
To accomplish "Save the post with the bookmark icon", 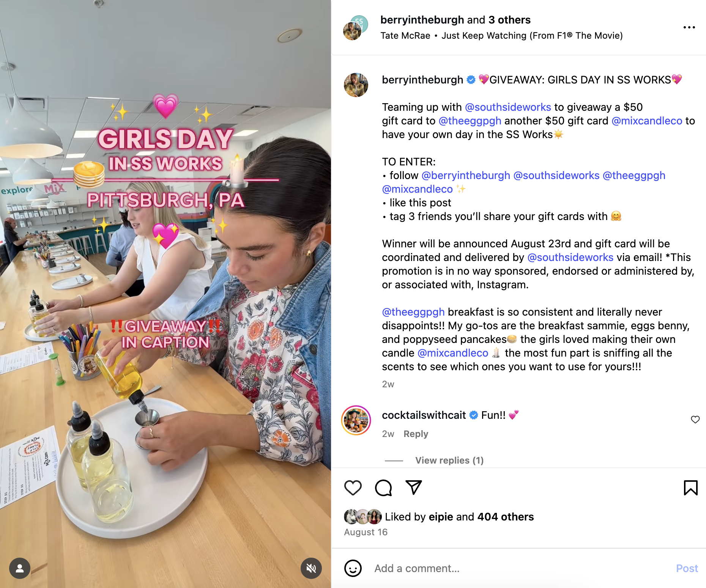I will coord(690,487).
